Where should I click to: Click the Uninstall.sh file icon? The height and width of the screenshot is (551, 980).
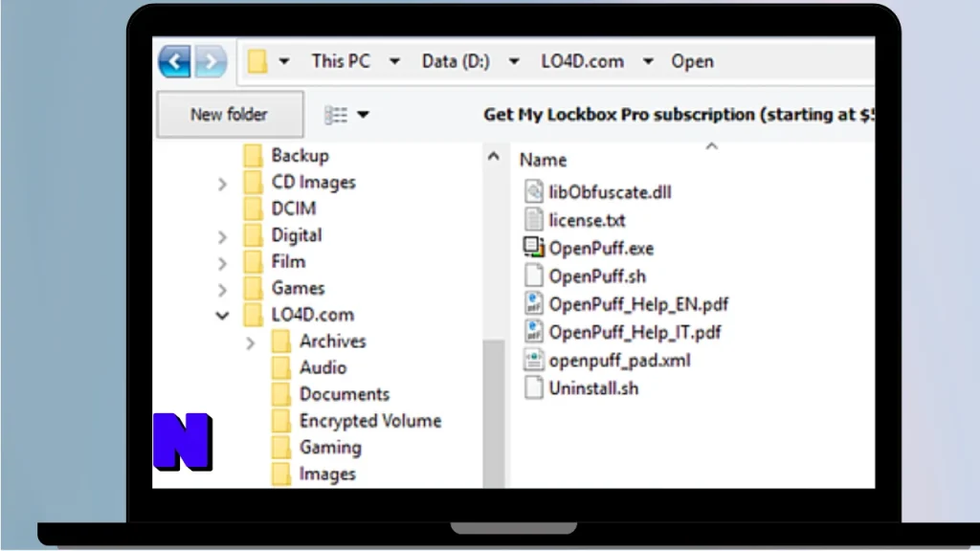point(533,388)
